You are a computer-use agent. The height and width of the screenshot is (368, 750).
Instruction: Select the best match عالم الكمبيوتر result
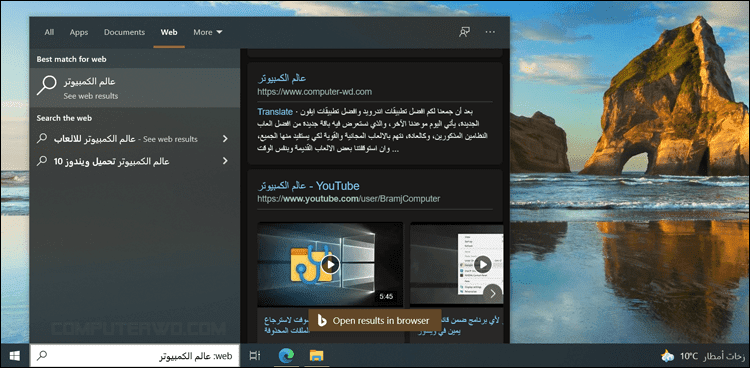click(134, 88)
